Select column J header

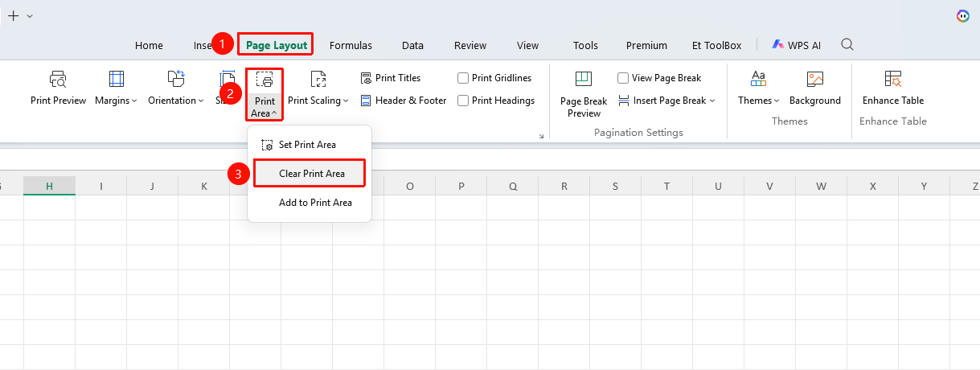click(x=152, y=186)
